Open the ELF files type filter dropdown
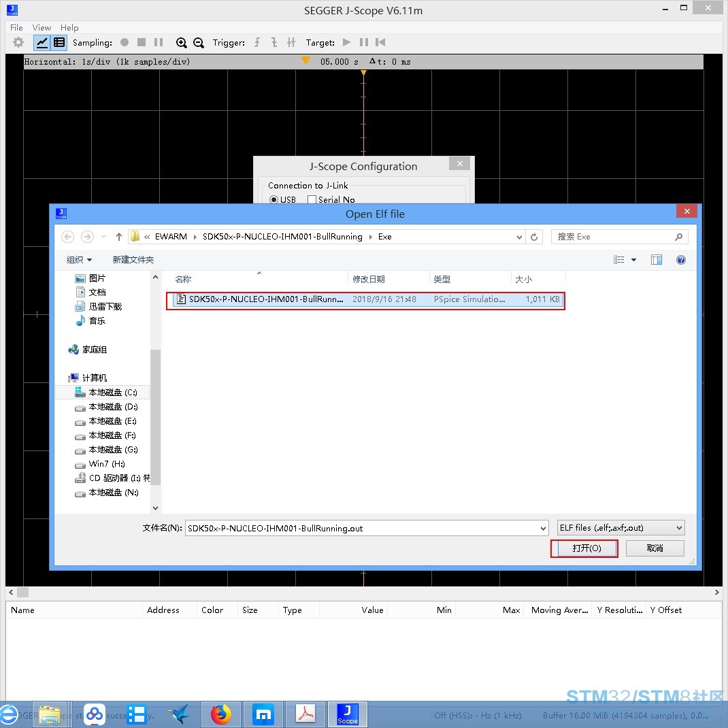The width and height of the screenshot is (728, 728). click(621, 529)
